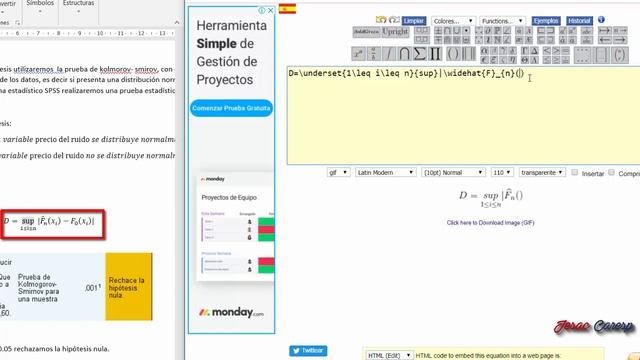Insert Greek epsilon letter
The height and width of the screenshot is (360, 640).
(x=484, y=60)
